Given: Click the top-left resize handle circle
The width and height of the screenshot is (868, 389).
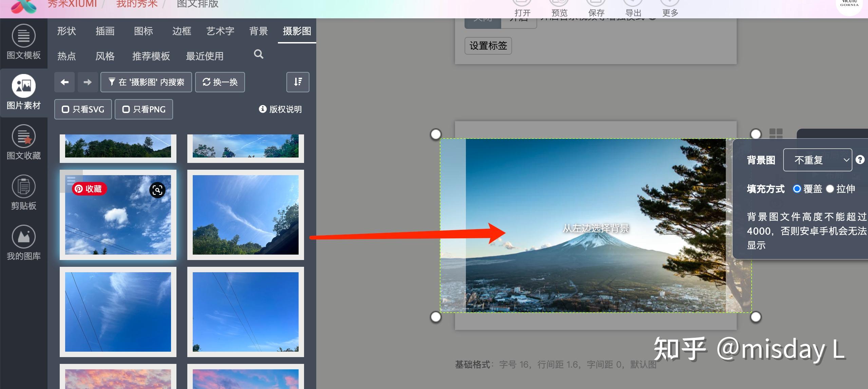Looking at the screenshot, I should [x=436, y=134].
